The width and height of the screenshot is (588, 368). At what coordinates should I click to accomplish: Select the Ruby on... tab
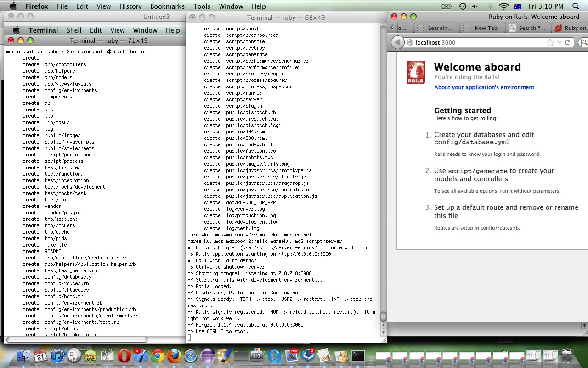coord(570,28)
